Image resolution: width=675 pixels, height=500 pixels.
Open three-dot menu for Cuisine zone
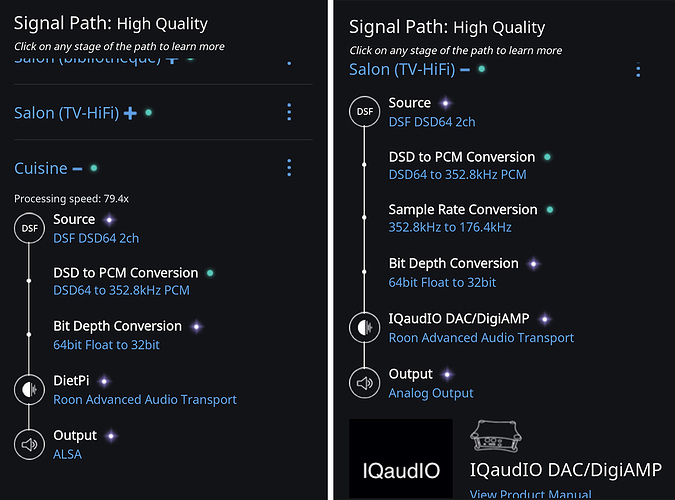pos(289,168)
